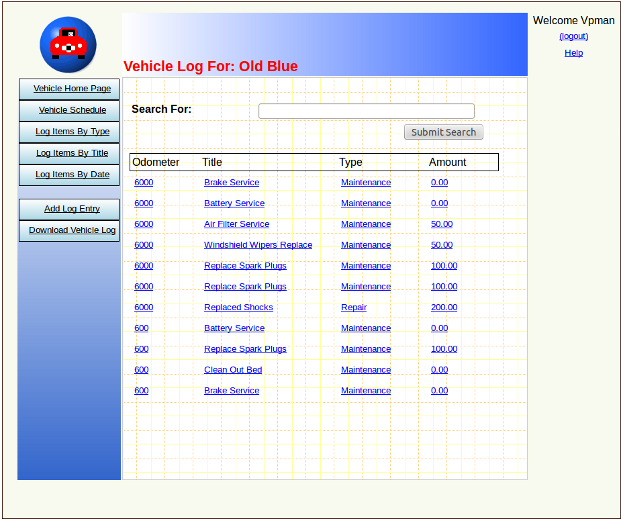View Log Items By Date
621x523 pixels.
coord(69,175)
